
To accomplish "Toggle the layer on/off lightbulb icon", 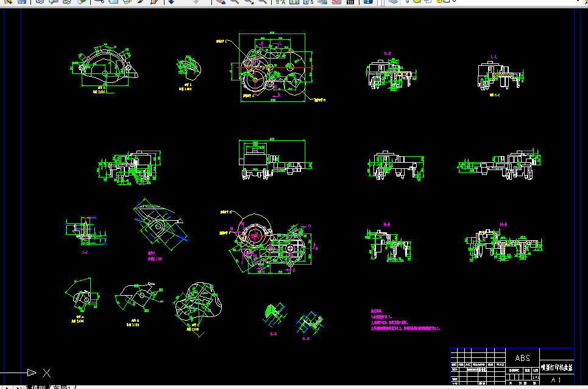I will pyautogui.click(x=408, y=1).
